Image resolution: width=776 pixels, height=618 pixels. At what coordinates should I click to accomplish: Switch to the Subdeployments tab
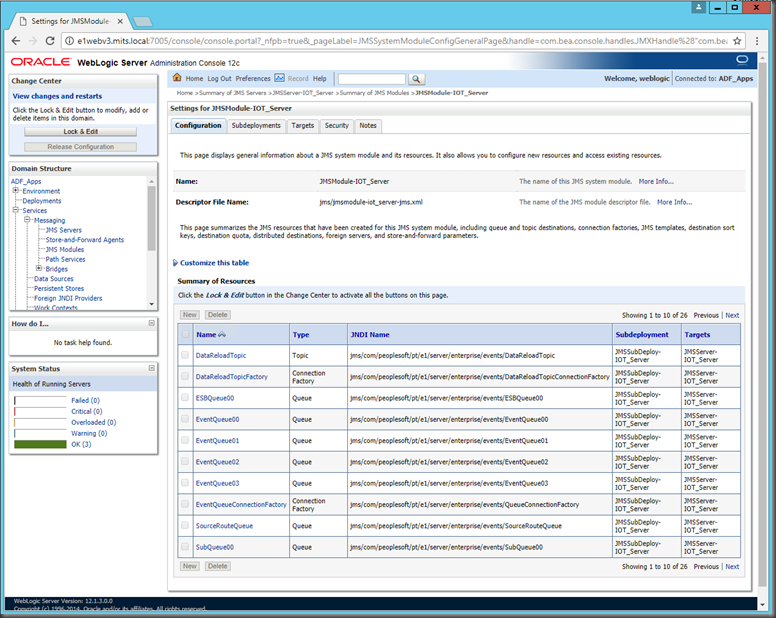(x=256, y=126)
